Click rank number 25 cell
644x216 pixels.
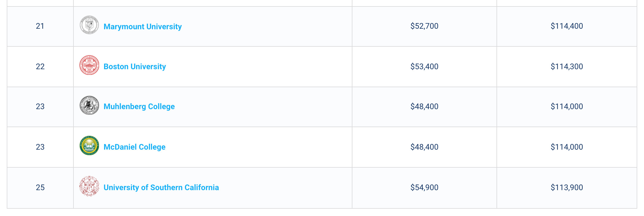[40, 188]
